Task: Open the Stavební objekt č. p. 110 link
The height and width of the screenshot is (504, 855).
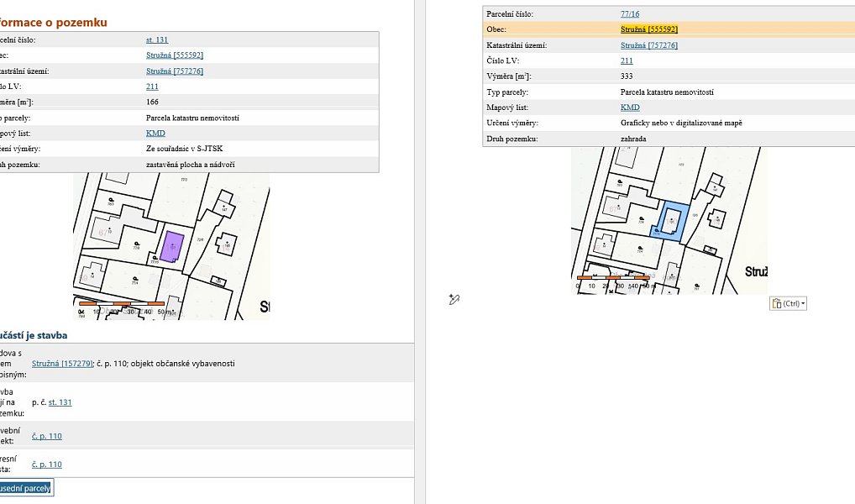Action: [x=47, y=436]
